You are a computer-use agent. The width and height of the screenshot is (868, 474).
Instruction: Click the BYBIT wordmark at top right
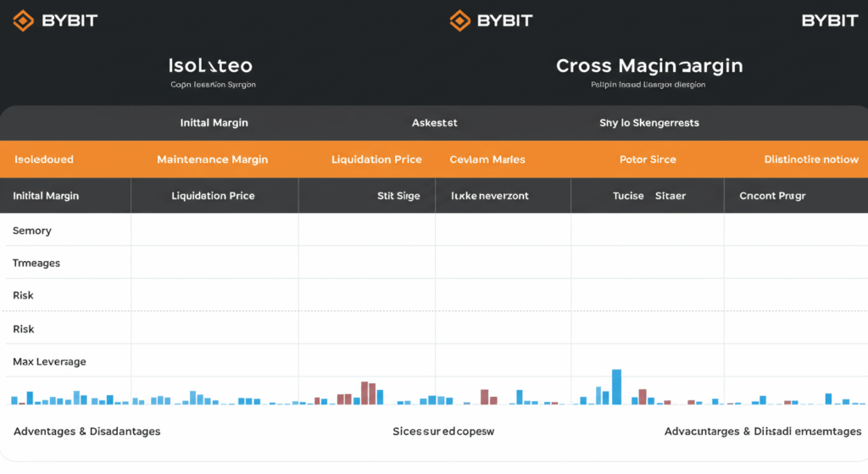(x=830, y=20)
